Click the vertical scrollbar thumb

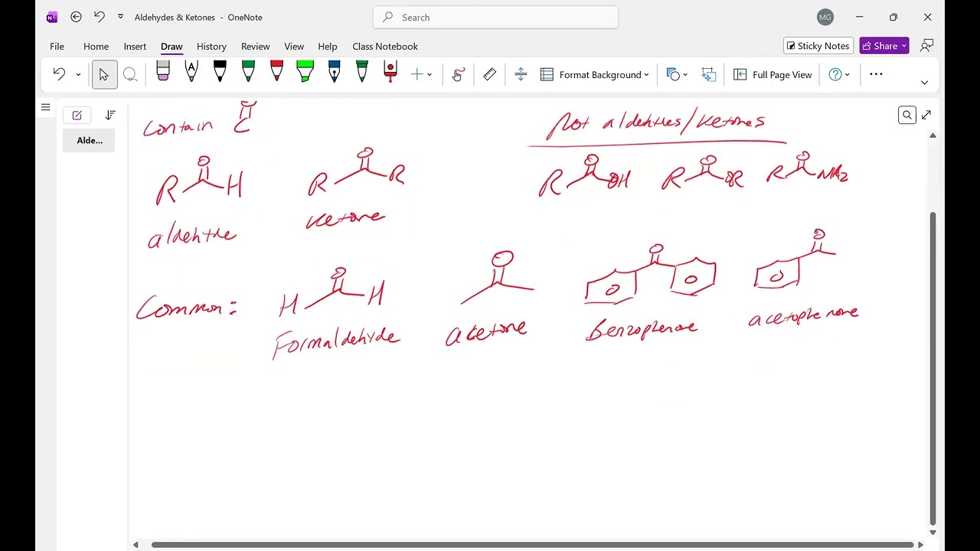coord(933,367)
